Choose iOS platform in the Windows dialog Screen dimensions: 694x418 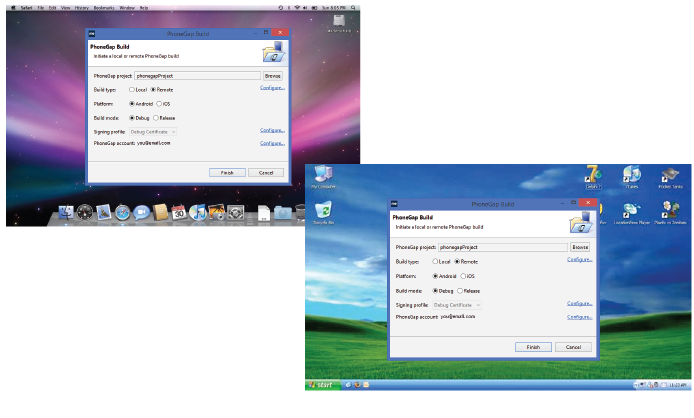[x=464, y=275]
